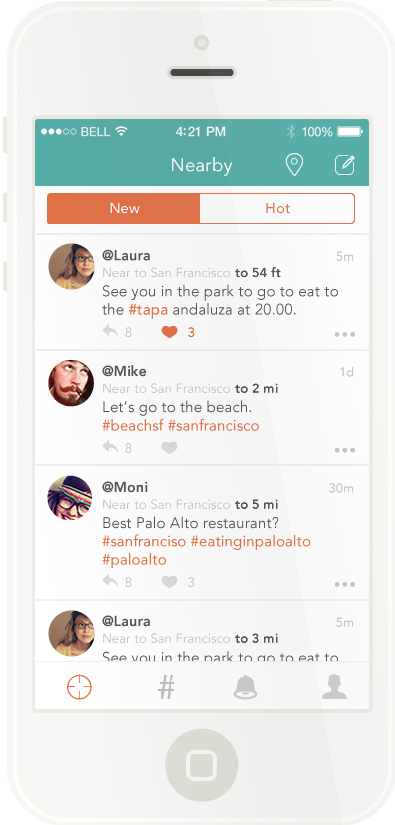
Task: Open notifications bell in bottom bar
Action: (x=246, y=687)
